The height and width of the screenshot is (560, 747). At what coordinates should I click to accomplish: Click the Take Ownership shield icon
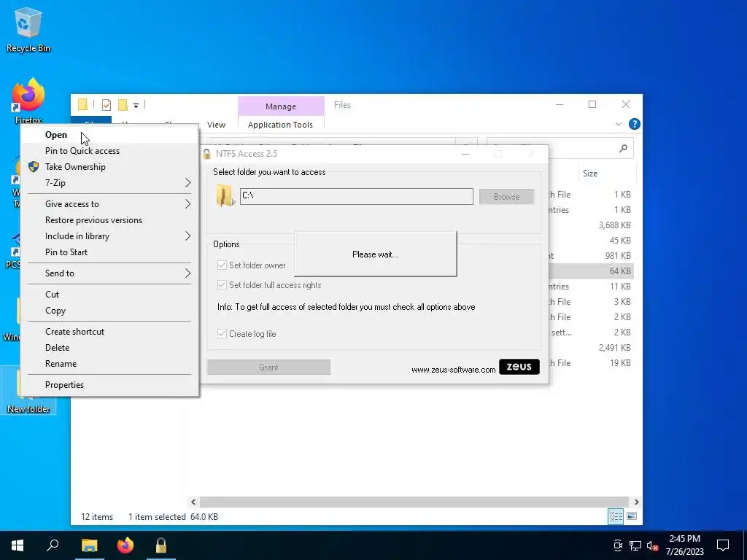tap(34, 167)
